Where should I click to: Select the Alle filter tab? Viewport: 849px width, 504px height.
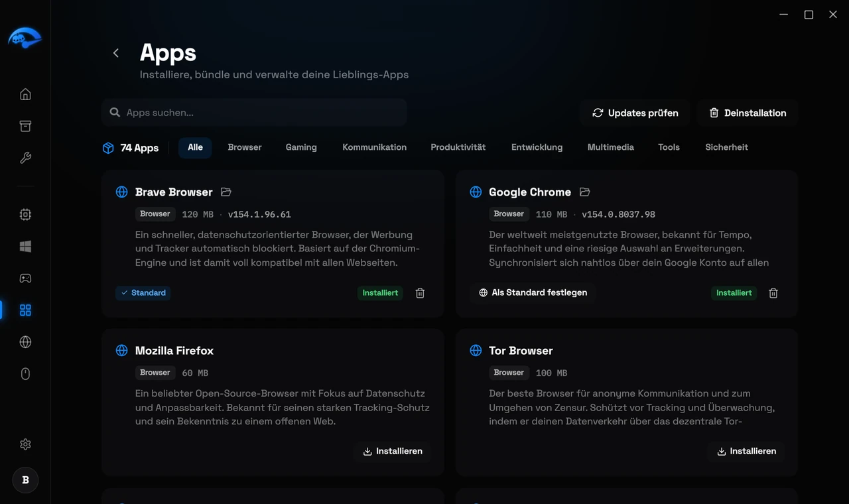[195, 147]
